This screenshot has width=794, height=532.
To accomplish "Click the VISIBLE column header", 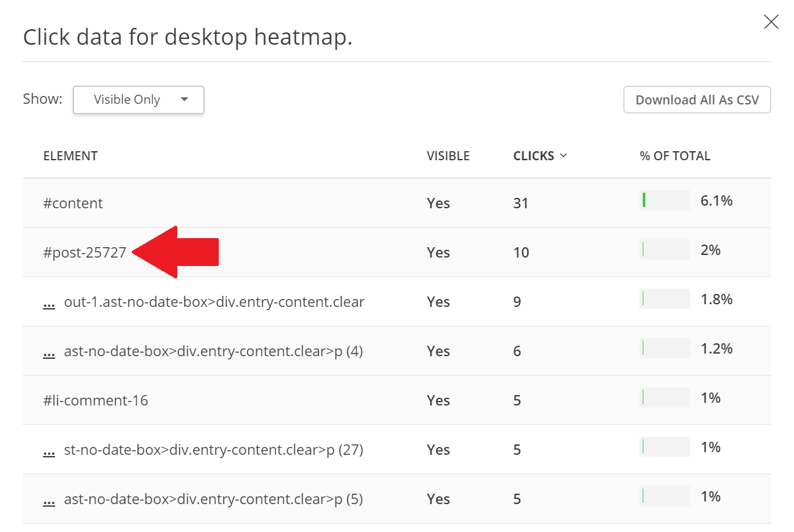I will 448,156.
